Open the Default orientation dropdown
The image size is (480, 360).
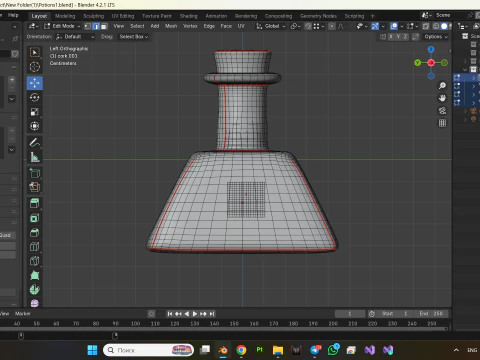(75, 37)
